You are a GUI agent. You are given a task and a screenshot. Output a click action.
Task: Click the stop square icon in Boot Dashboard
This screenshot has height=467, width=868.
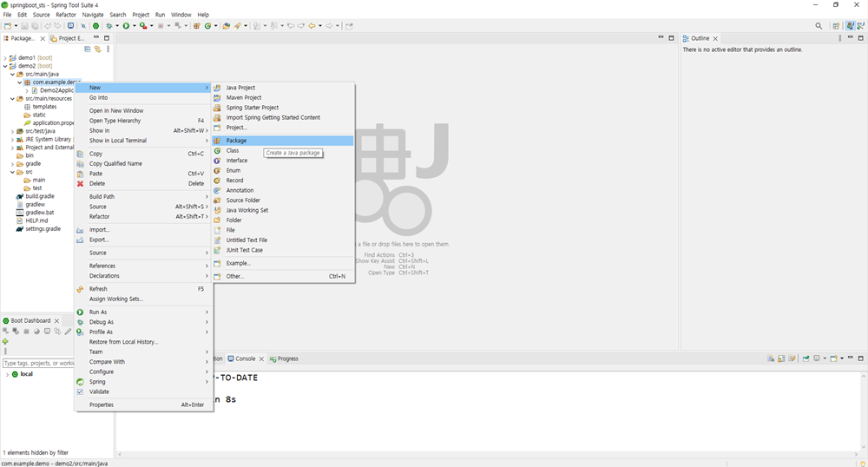pos(26,331)
